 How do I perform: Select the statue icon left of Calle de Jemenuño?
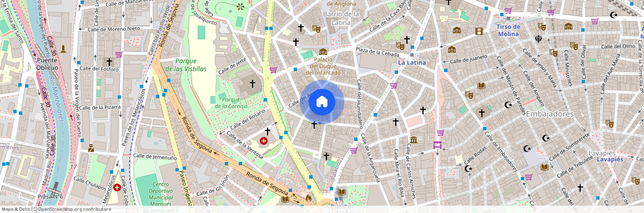(x=90, y=148)
